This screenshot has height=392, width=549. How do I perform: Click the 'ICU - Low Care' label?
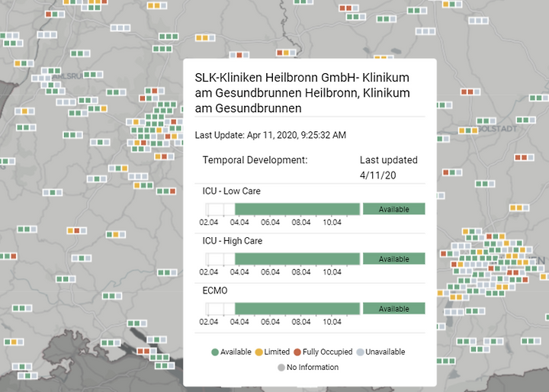[x=232, y=191]
